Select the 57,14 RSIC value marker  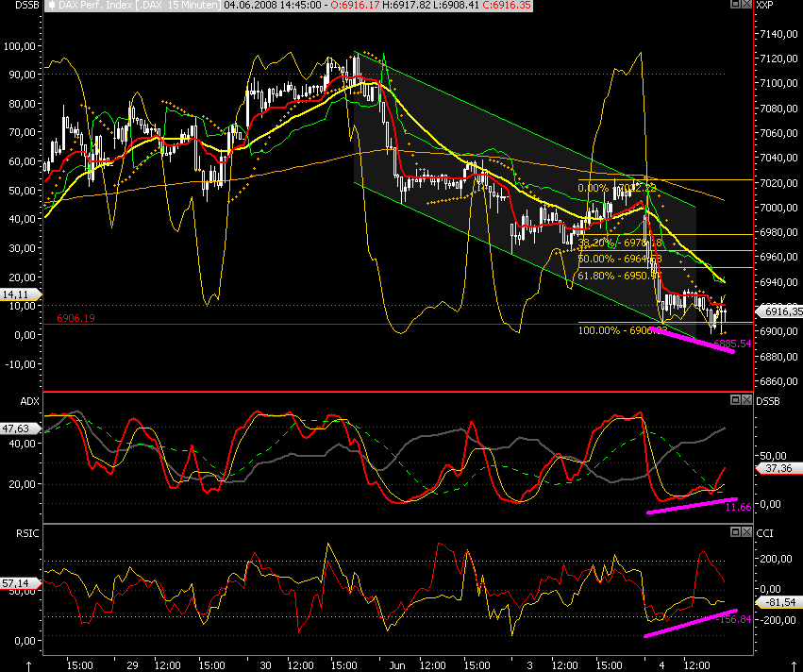click(20, 583)
